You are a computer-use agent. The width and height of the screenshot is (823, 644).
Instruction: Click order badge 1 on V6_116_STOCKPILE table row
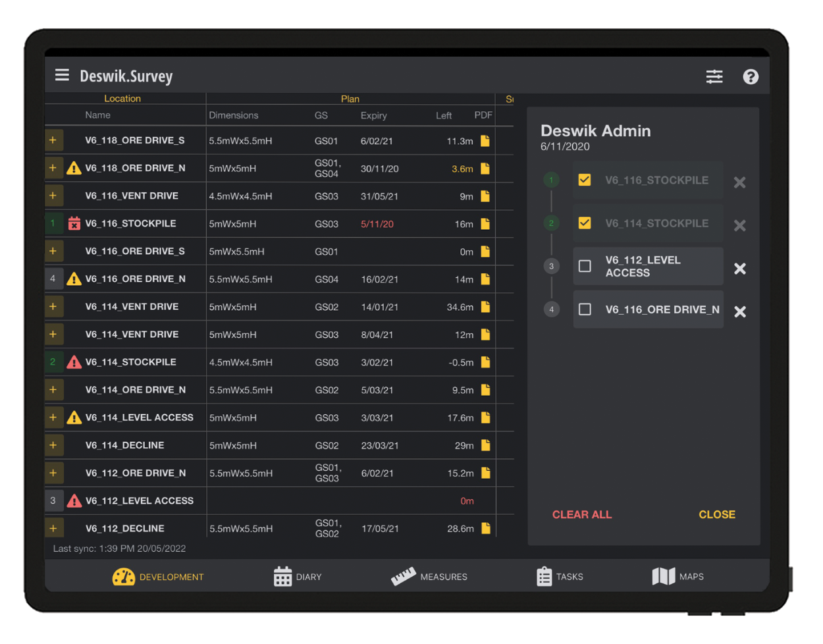pyautogui.click(x=53, y=223)
